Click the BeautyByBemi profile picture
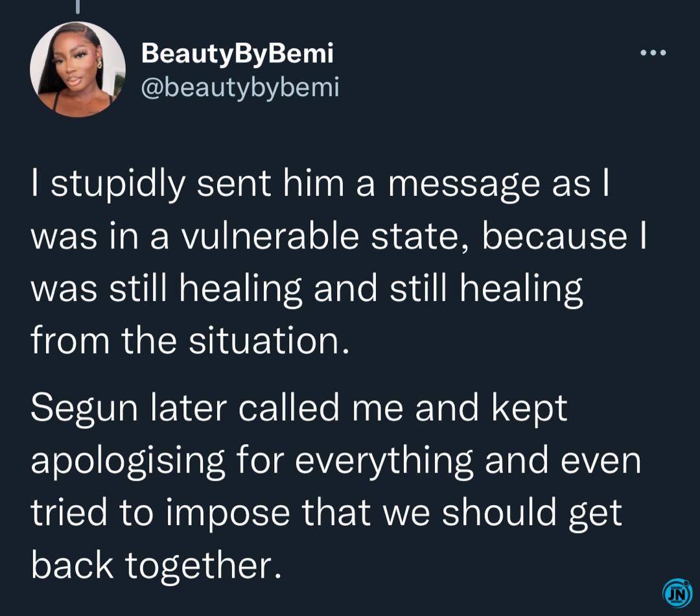Screen dimensions: 700x616 [78, 69]
